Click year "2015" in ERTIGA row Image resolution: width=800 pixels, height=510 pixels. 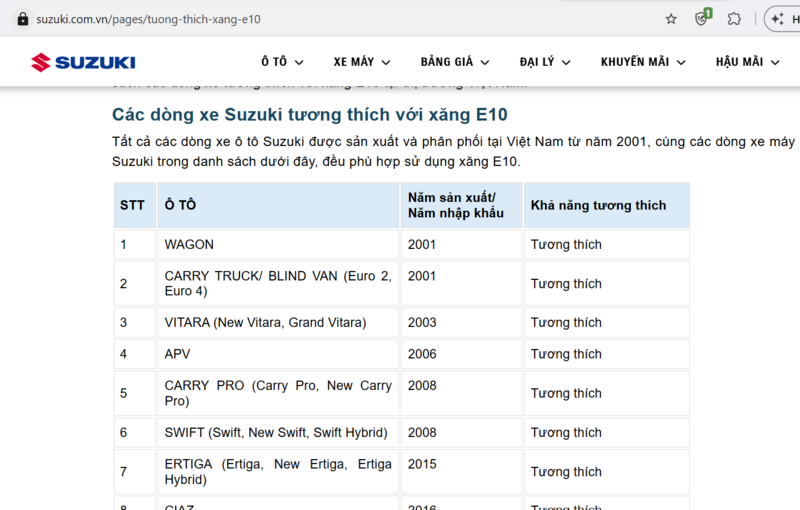coord(422,464)
